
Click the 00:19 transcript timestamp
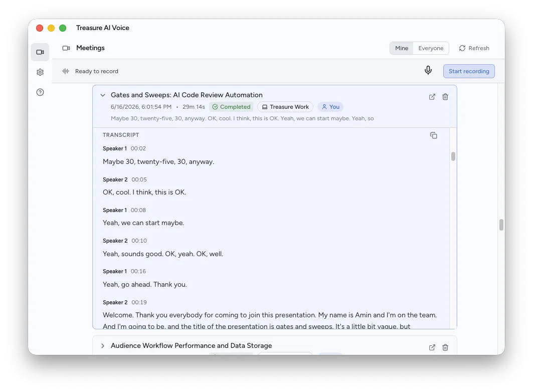click(139, 302)
